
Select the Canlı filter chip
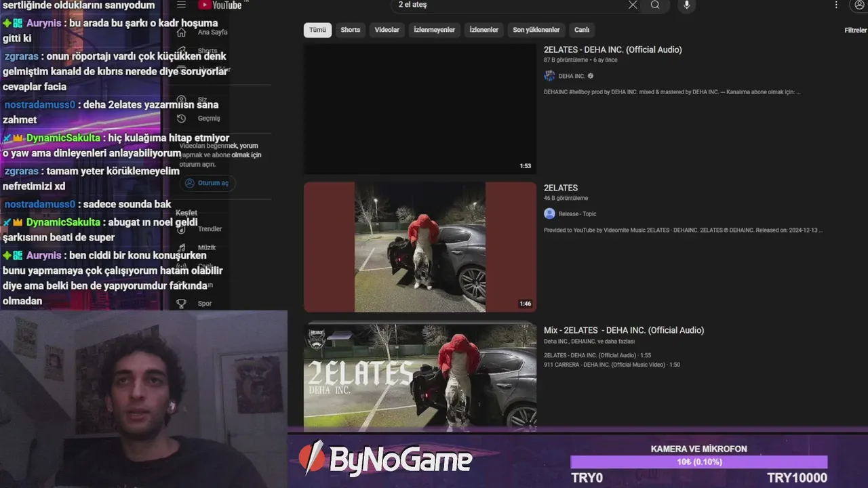[x=582, y=30]
